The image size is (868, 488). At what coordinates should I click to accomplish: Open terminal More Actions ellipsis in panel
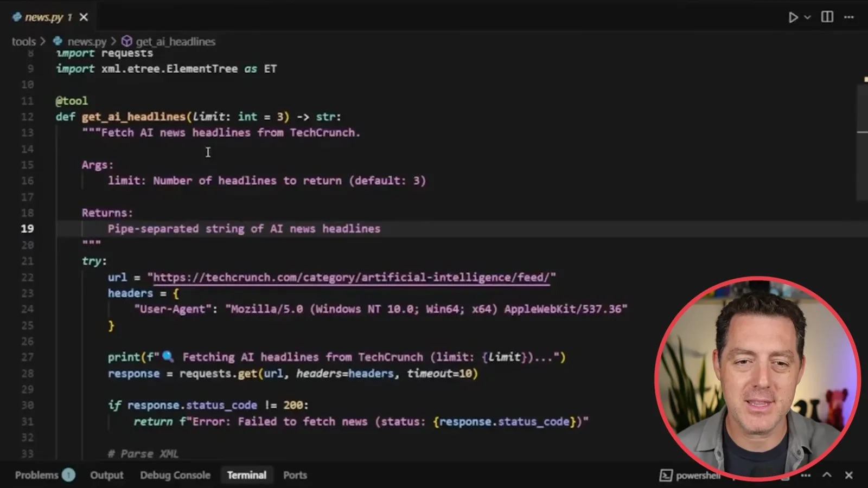pos(806,476)
